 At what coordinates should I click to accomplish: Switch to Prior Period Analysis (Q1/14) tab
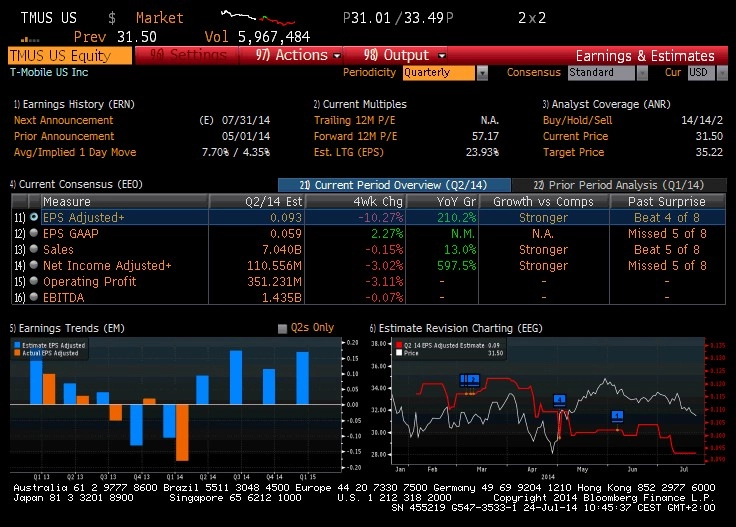click(x=619, y=185)
